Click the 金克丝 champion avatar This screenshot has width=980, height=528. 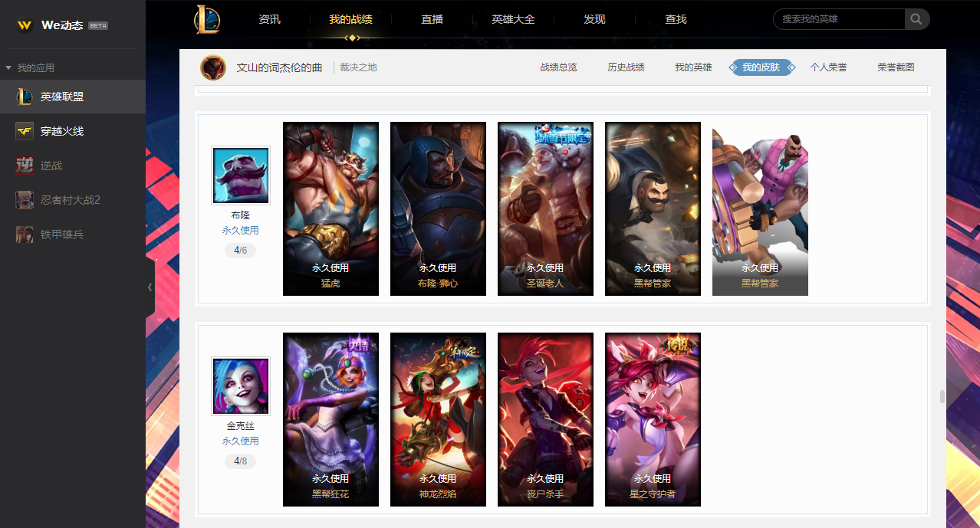[x=241, y=386]
